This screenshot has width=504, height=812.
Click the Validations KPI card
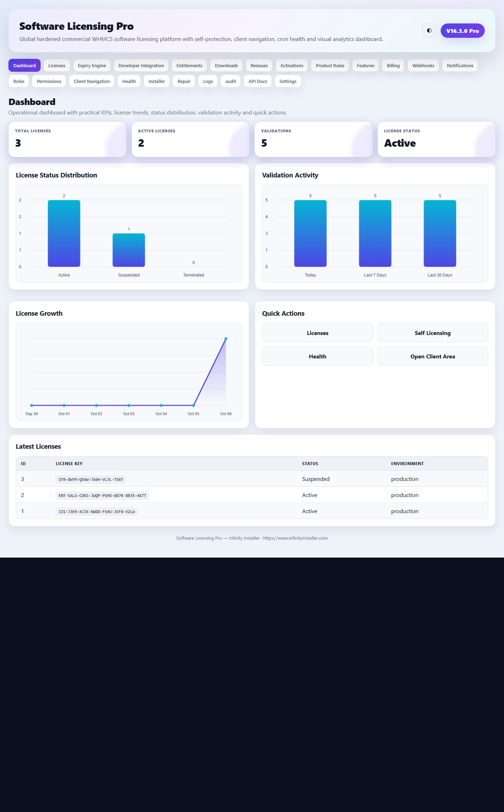pyautogui.click(x=314, y=139)
